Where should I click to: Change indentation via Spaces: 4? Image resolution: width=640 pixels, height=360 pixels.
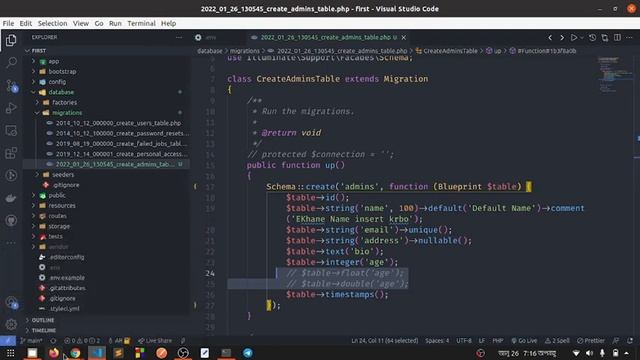click(437, 340)
